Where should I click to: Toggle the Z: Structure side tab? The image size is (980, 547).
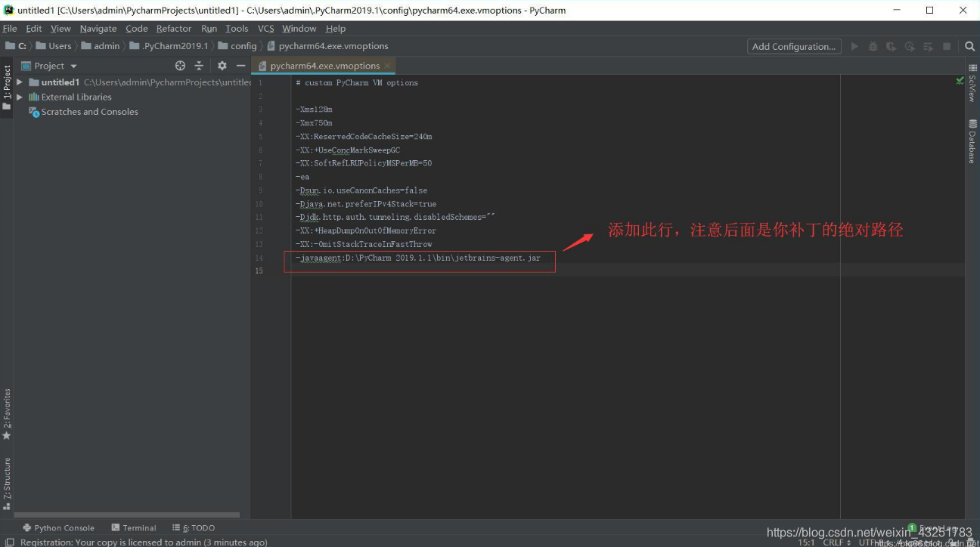click(x=7, y=484)
